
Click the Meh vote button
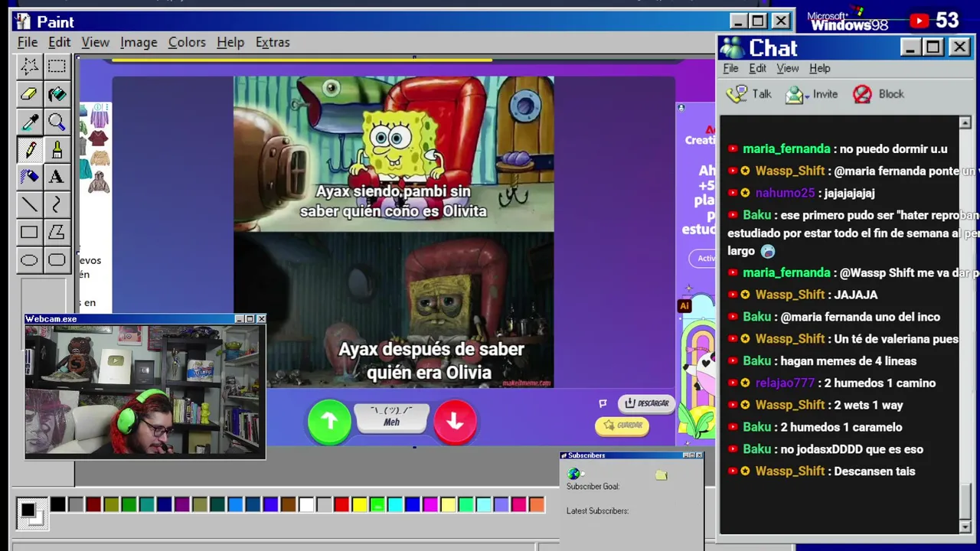tap(392, 418)
